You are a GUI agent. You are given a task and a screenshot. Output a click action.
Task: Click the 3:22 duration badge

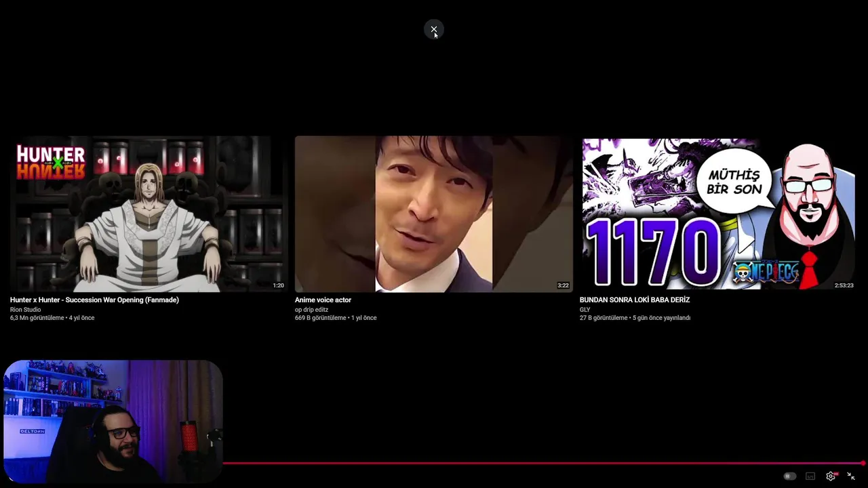pos(563,285)
